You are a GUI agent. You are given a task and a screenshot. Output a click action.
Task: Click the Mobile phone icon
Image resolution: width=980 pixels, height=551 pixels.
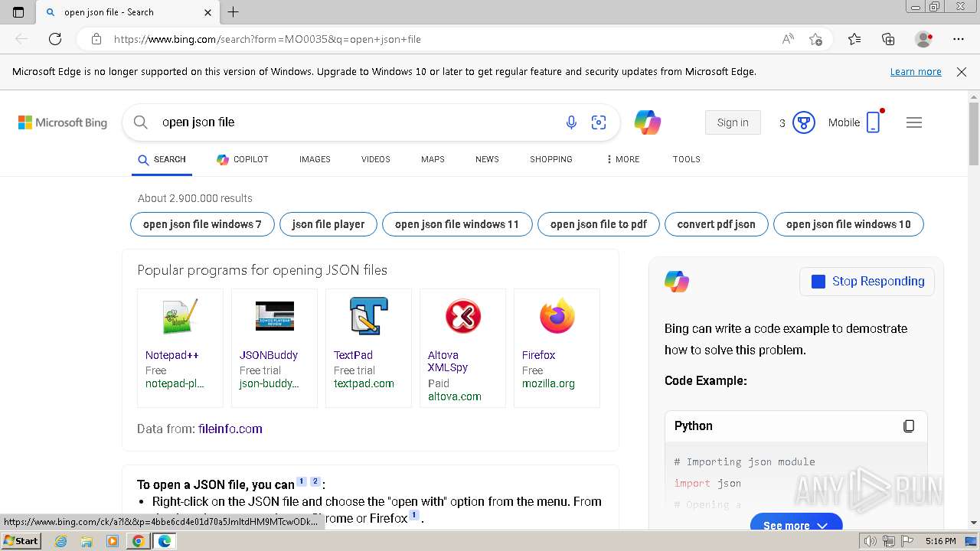coord(874,122)
